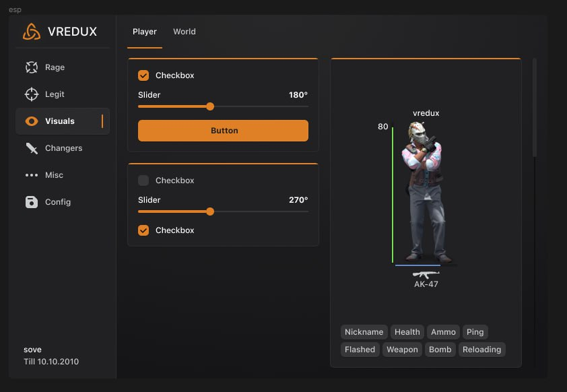567x392 pixels.
Task: Click the AK-47 weapon icon in preview
Action: 426,274
